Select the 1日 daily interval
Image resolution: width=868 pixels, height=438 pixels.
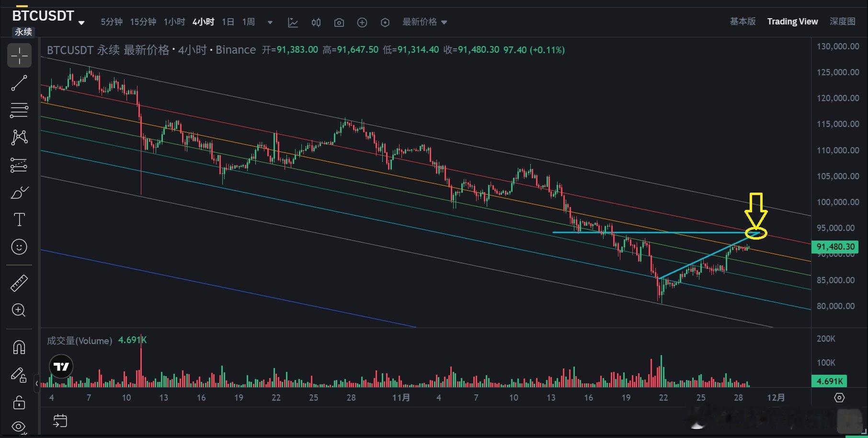[228, 22]
